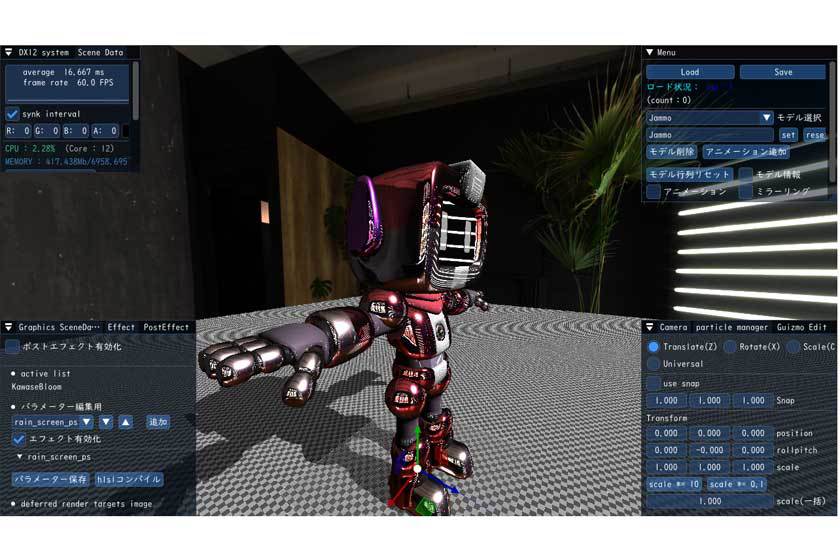Click the red X-axis gizmo arrow
The width and height of the screenshot is (840, 560).
click(395, 500)
